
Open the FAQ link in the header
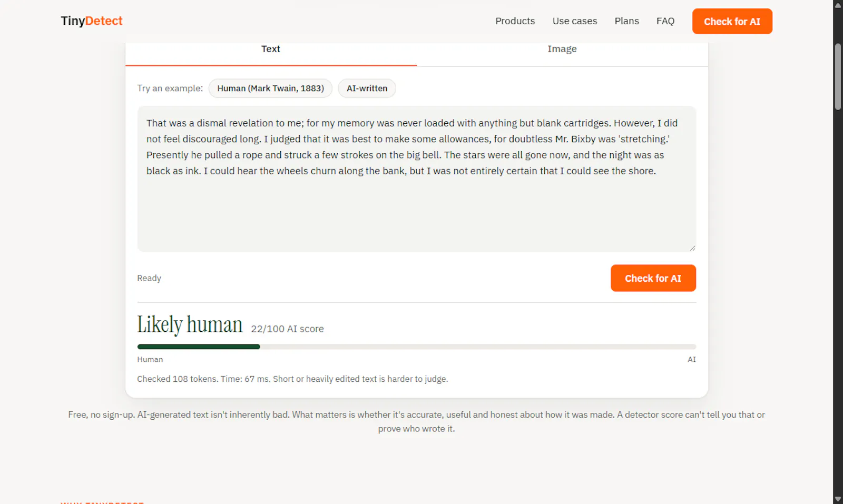point(665,21)
